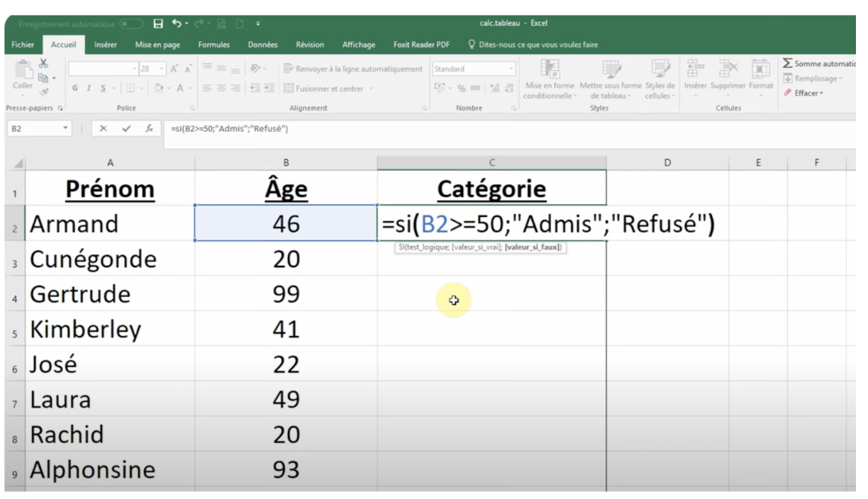The width and height of the screenshot is (868, 499).
Task: Select column D header
Action: coord(667,163)
